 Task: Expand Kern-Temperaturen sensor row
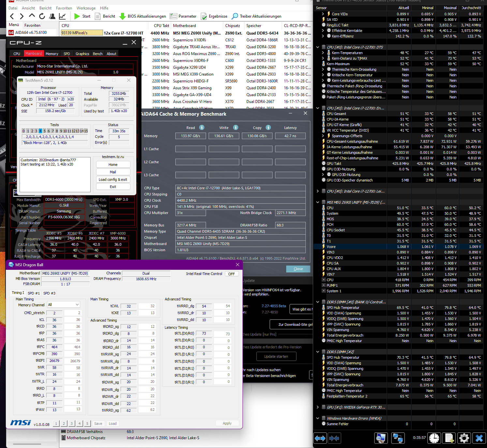(323, 53)
